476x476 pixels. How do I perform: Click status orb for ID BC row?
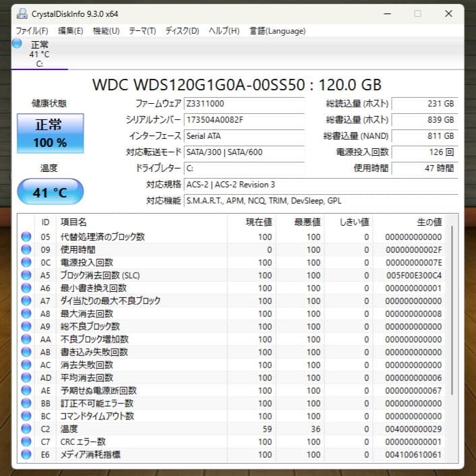tap(26, 416)
